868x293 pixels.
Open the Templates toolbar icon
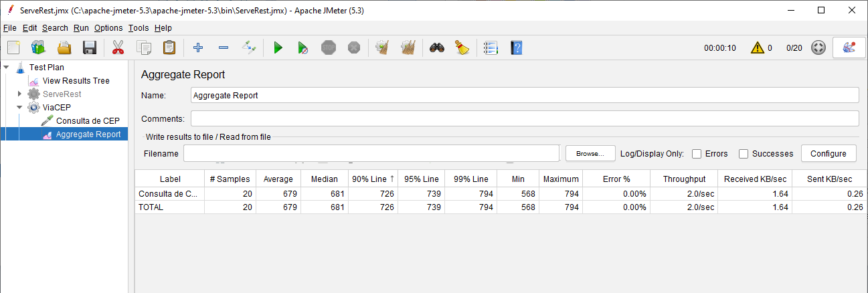38,47
